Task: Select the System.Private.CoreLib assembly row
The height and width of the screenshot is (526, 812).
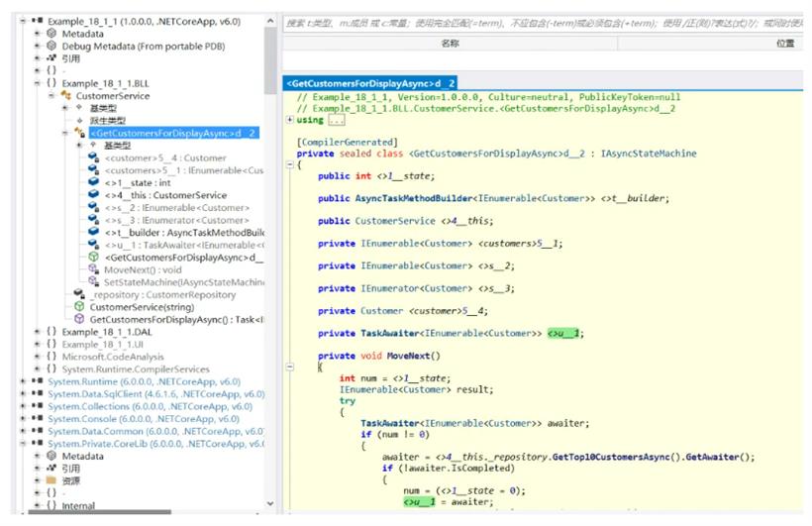Action: click(155, 444)
